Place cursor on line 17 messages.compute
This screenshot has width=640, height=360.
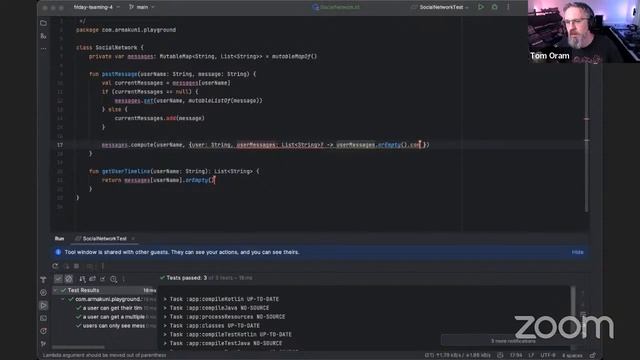(127, 145)
